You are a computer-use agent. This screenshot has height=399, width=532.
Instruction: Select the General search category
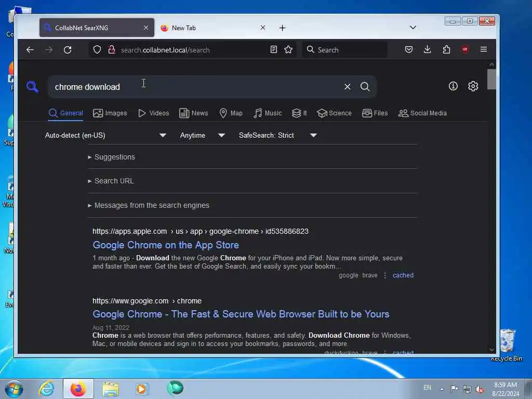pyautogui.click(x=65, y=113)
